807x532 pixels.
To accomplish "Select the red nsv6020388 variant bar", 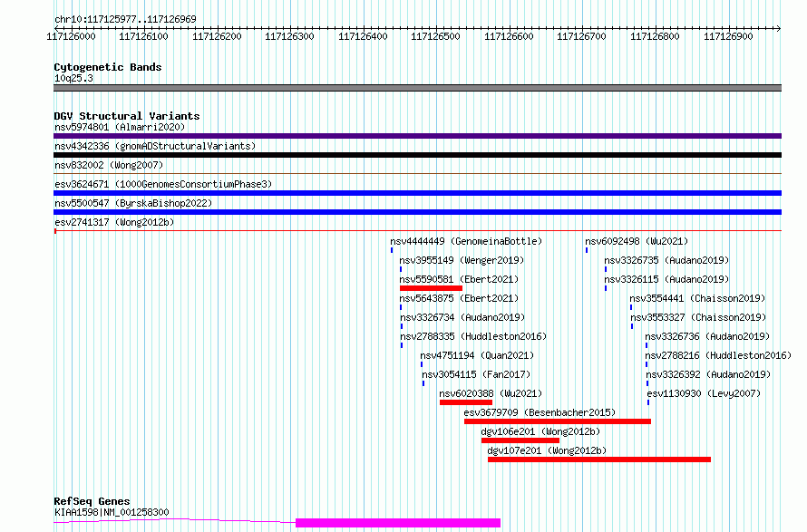I will 466,402.
